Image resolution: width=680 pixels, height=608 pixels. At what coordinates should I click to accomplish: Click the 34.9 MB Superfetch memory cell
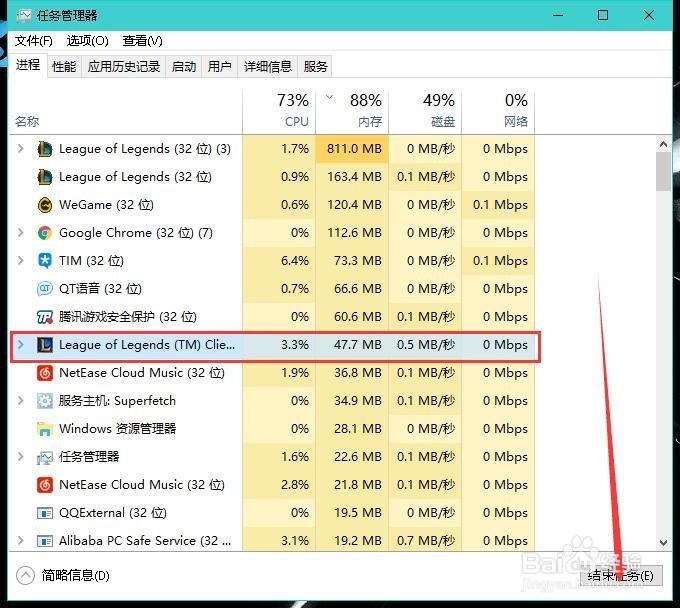click(x=352, y=401)
